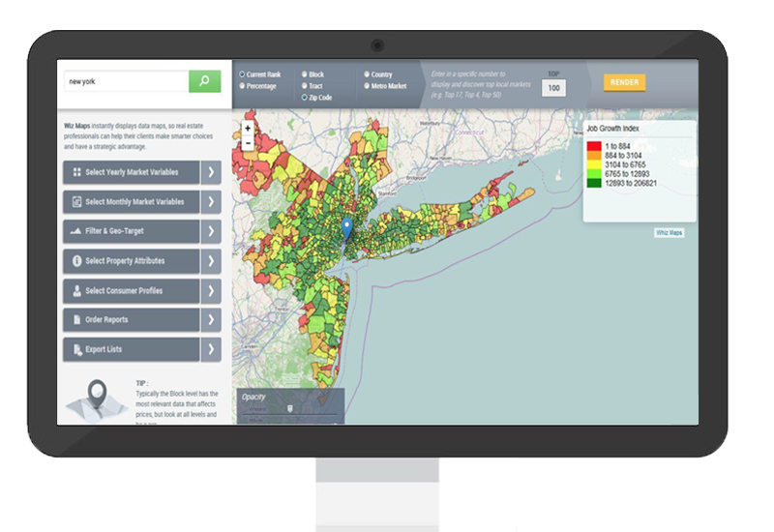Open Select Consumer Profiles menu
774x532 pixels.
tap(132, 291)
